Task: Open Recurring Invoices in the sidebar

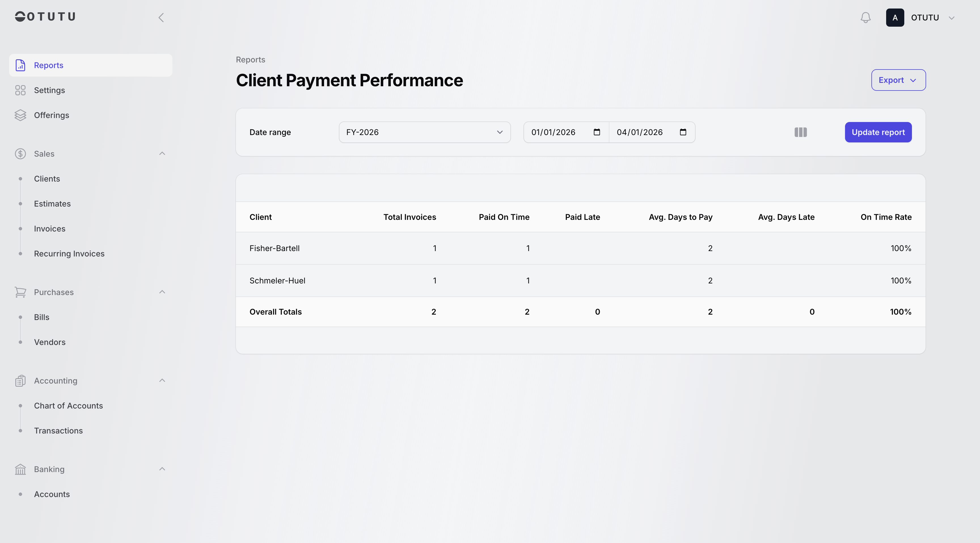Action: [69, 253]
